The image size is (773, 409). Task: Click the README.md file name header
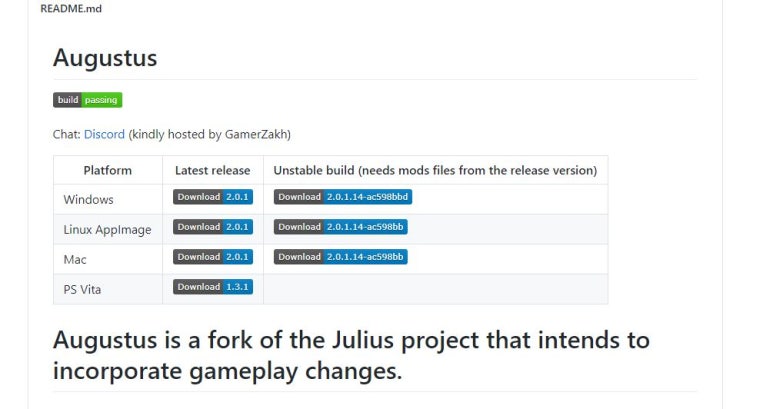71,9
